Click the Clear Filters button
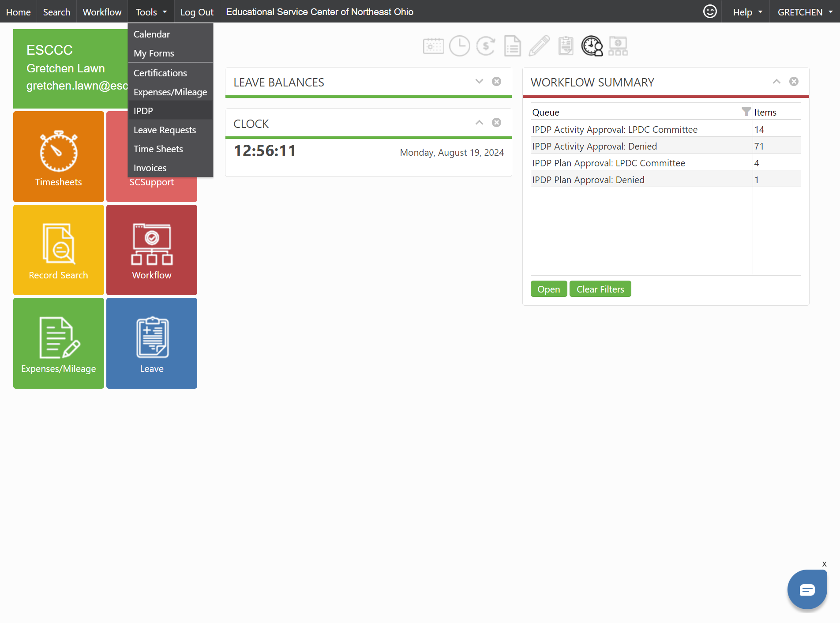 pos(600,289)
